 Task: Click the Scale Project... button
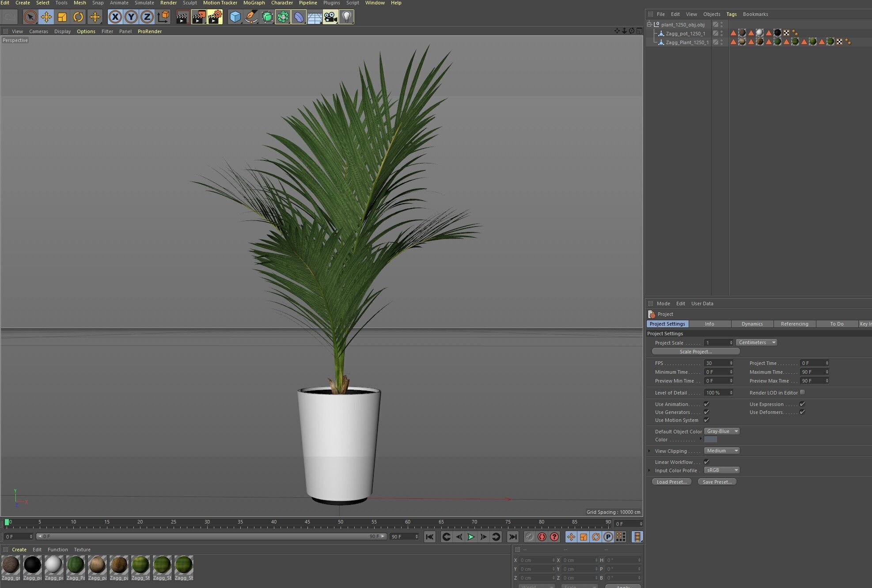(696, 352)
